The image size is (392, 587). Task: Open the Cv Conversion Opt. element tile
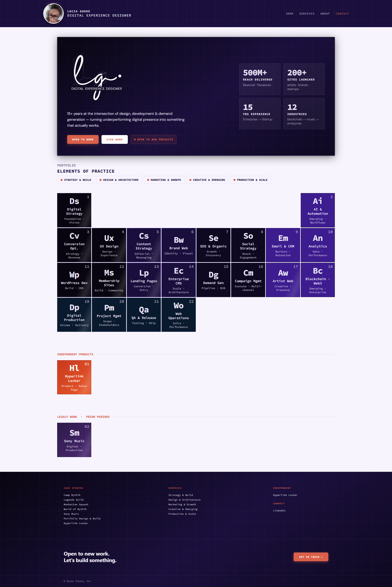74,245
